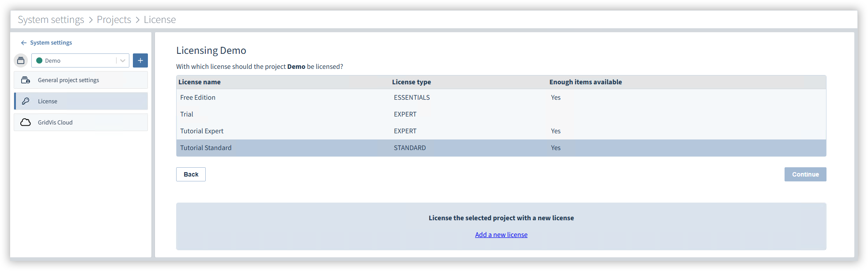Image resolution: width=868 pixels, height=271 pixels.
Task: Click System settings in the breadcrumb
Action: click(x=51, y=19)
